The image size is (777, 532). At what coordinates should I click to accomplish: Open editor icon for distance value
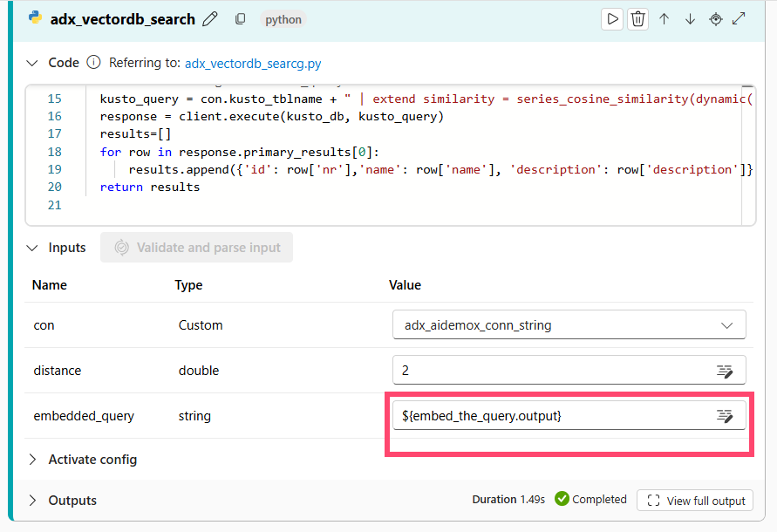coord(725,371)
